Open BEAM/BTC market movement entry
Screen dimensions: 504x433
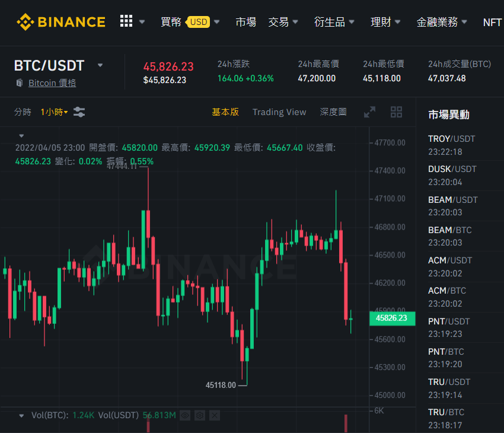pos(465,236)
